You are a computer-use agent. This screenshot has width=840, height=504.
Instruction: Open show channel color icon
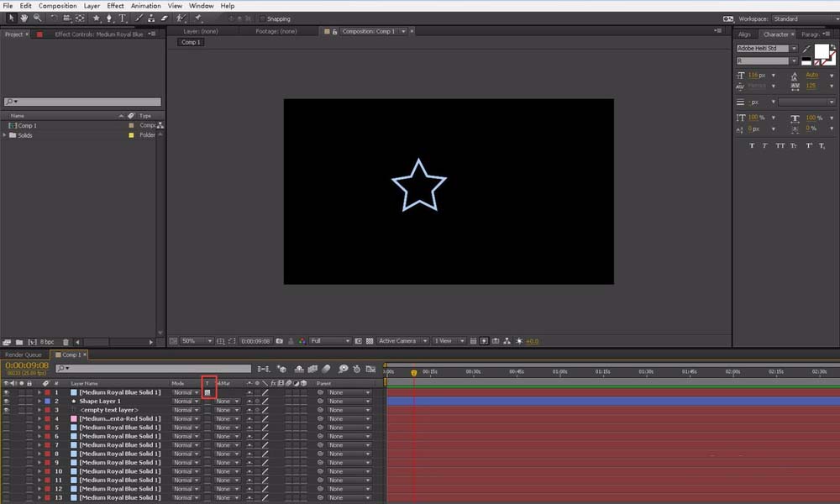pos(302,341)
